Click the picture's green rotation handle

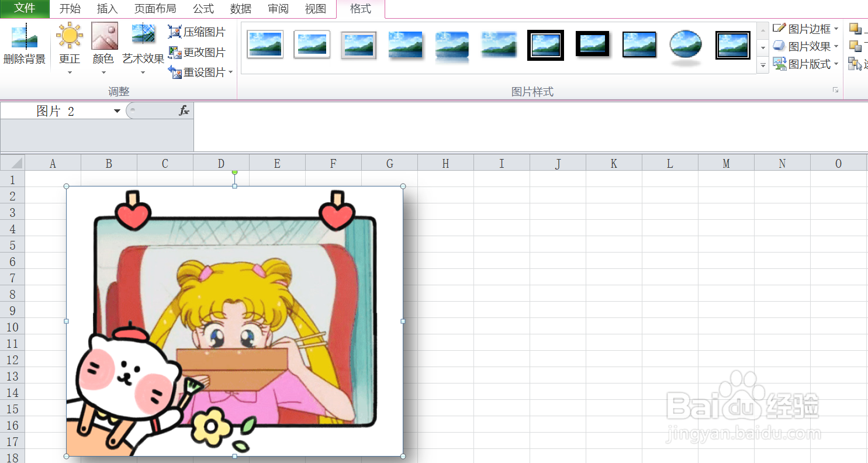(235, 172)
